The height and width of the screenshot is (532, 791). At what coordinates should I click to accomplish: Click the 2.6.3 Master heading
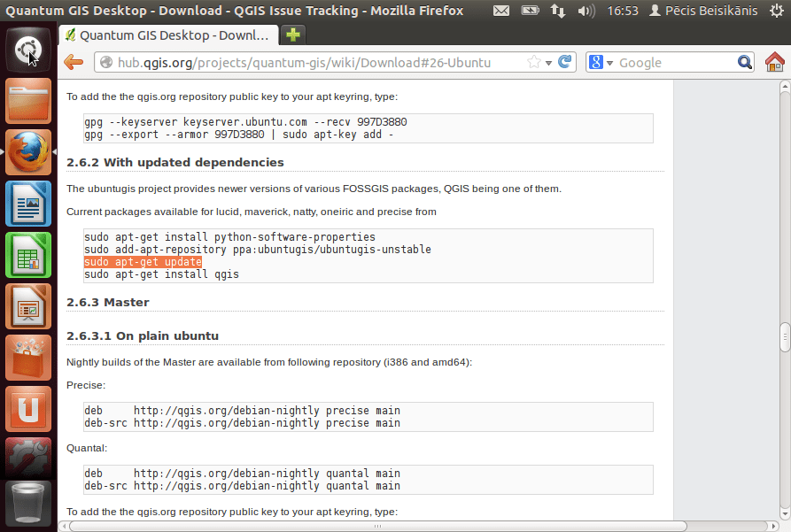[108, 302]
